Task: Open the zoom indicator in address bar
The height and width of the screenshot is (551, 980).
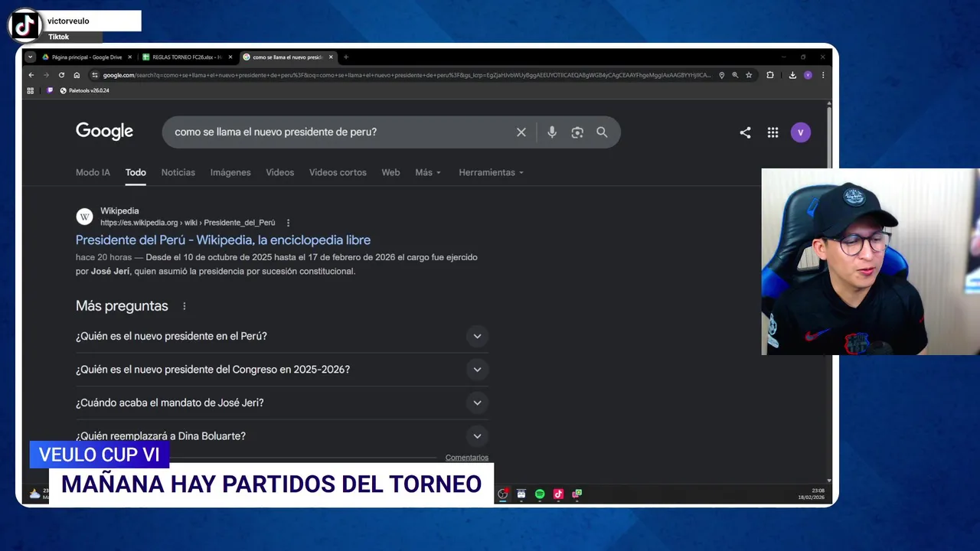Action: tap(735, 75)
